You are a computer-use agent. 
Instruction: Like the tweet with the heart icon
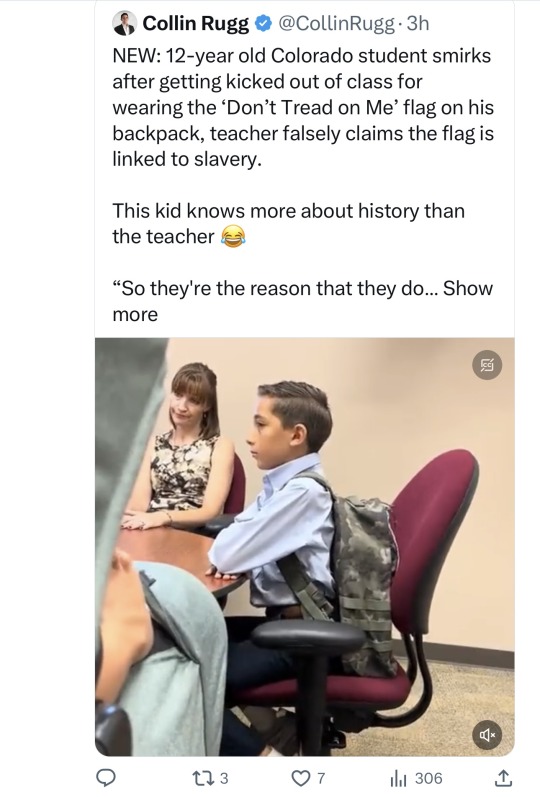(300, 778)
